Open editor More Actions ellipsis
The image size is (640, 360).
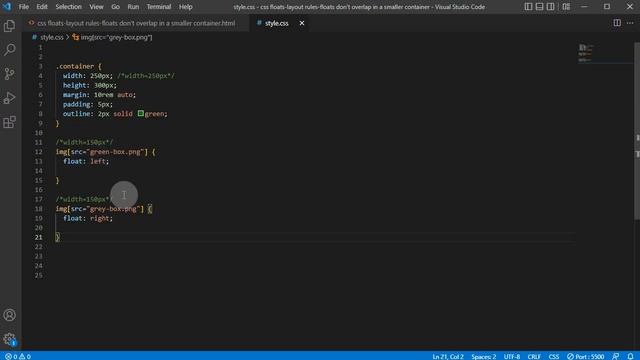pos(630,23)
